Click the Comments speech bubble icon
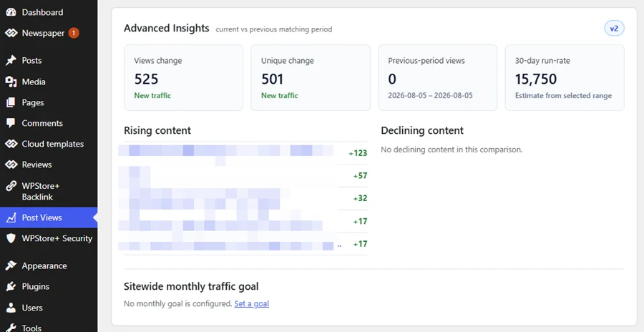 pos(11,123)
